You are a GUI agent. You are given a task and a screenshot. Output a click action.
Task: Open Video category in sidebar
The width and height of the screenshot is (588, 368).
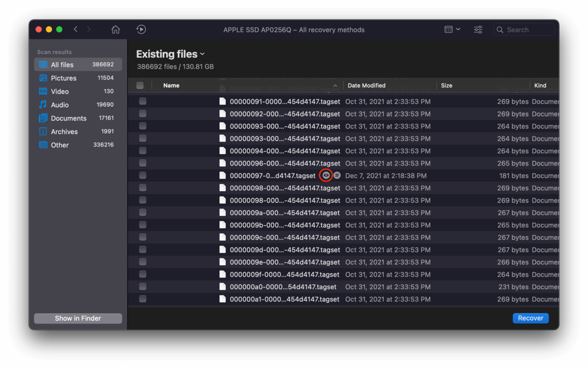tap(78, 91)
